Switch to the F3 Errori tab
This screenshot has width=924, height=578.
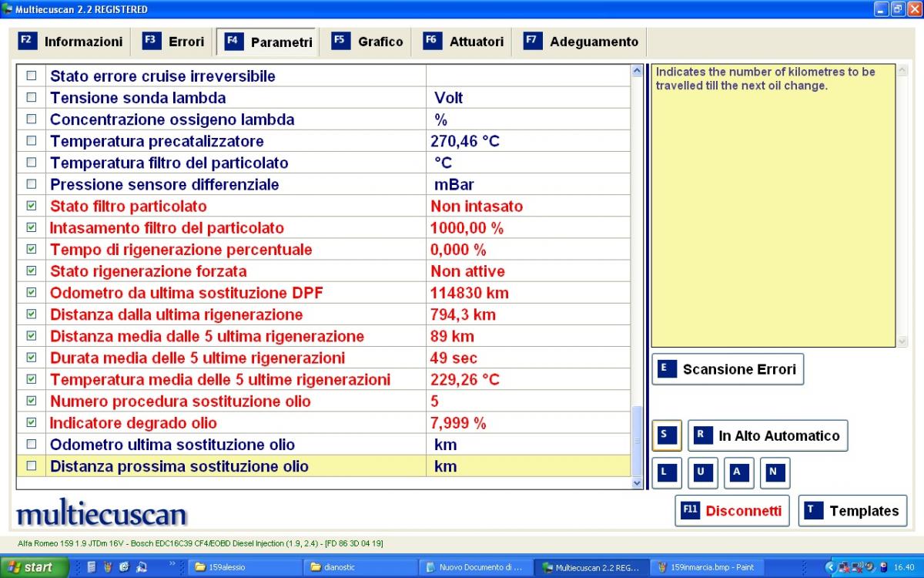[174, 42]
